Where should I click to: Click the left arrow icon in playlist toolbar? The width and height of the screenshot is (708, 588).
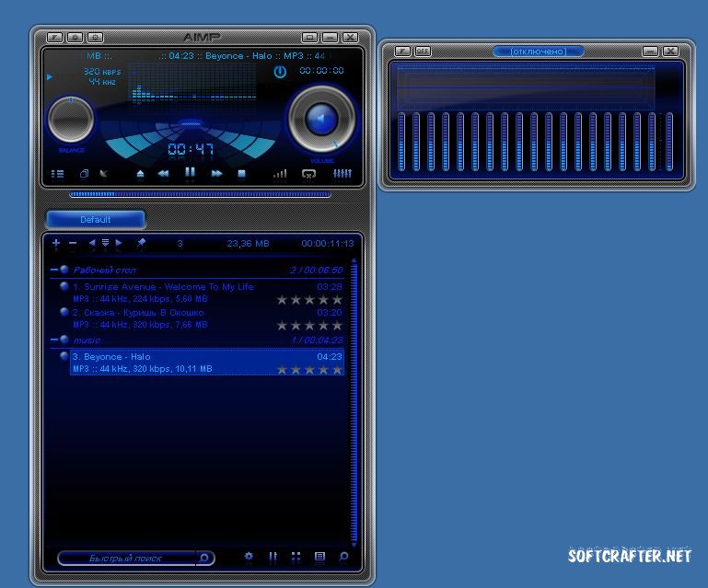click(92, 243)
